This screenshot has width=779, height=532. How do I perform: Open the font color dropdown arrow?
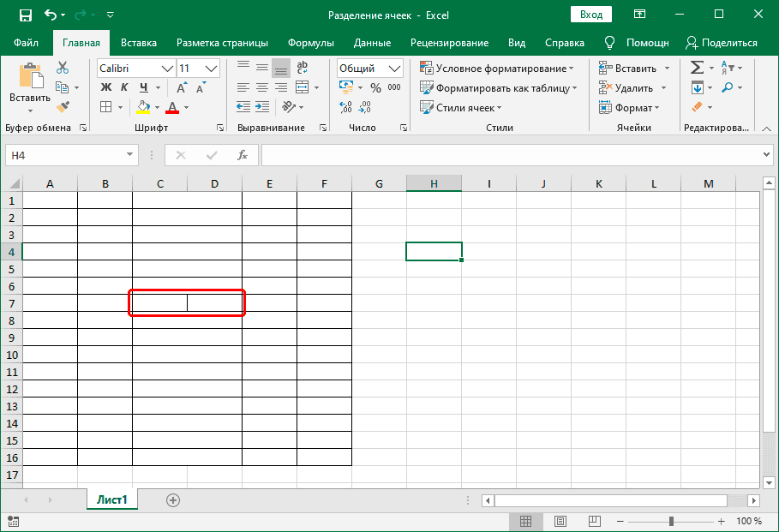[x=184, y=108]
